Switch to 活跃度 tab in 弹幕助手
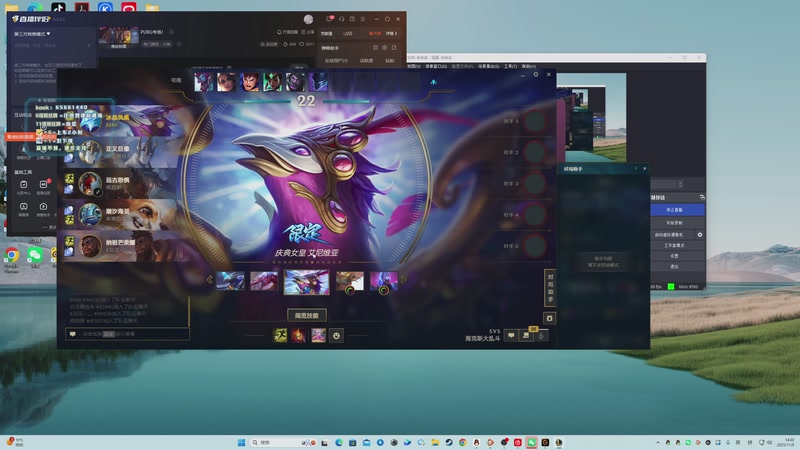The width and height of the screenshot is (800, 450). pyautogui.click(x=366, y=60)
